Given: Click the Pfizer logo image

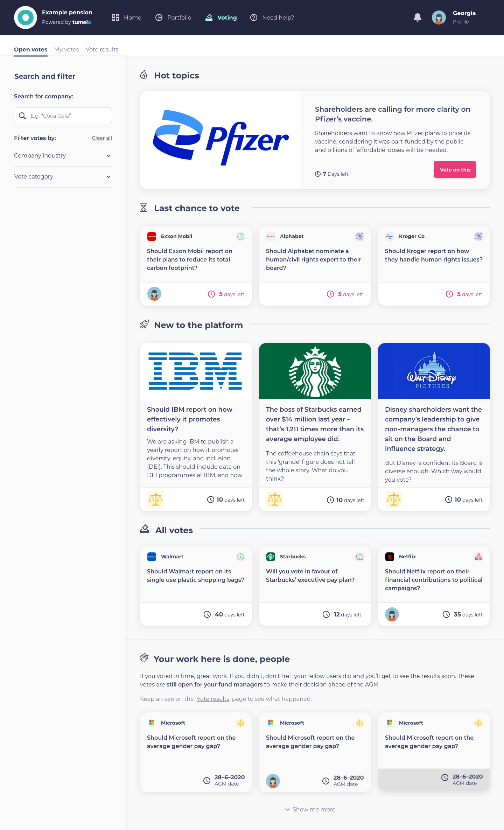Looking at the screenshot, I should tap(220, 140).
